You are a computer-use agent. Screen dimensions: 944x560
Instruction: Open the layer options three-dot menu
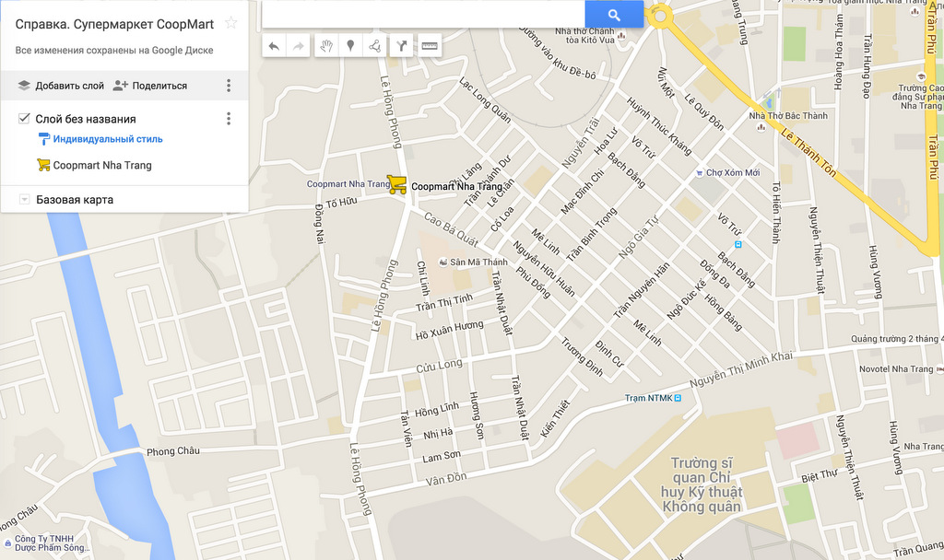pyautogui.click(x=229, y=119)
